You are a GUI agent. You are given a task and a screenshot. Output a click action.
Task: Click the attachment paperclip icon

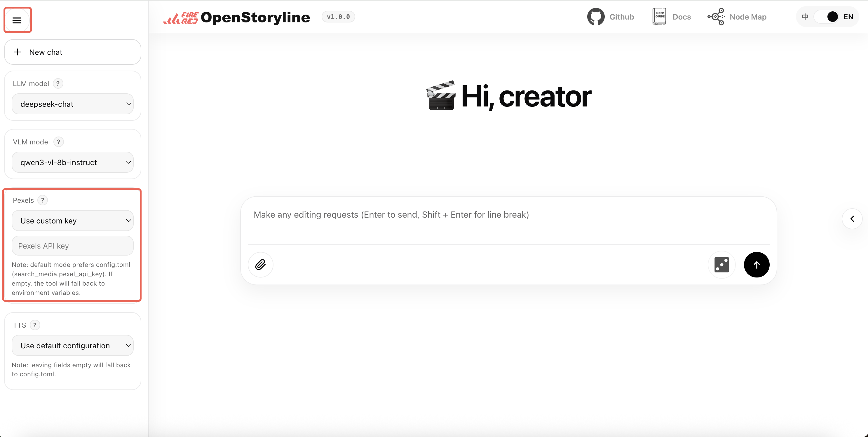pyautogui.click(x=260, y=265)
